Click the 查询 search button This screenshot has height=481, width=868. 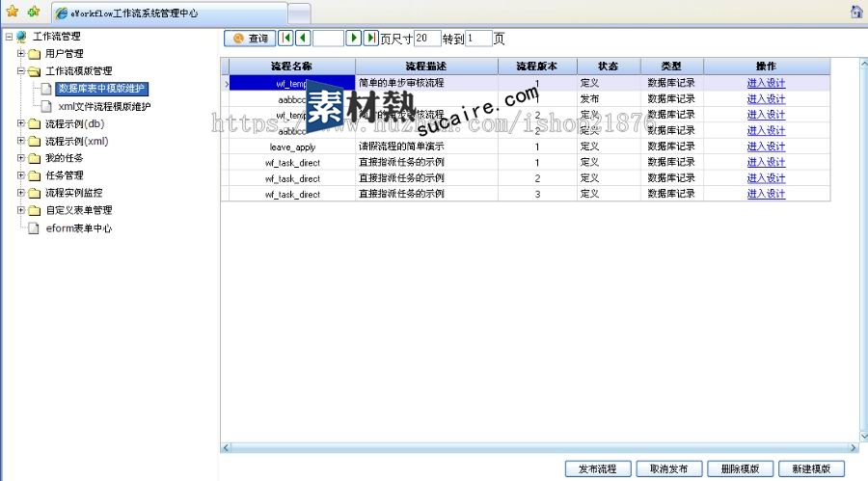[x=250, y=39]
